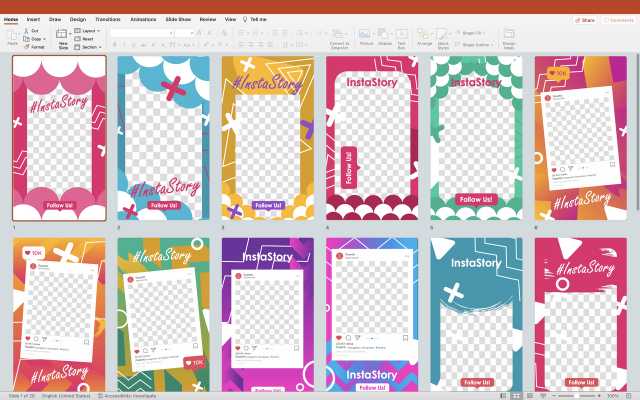Screen dimensions: 640x400
Task: Adjust the zoom slider in status bar
Action: 587,395
